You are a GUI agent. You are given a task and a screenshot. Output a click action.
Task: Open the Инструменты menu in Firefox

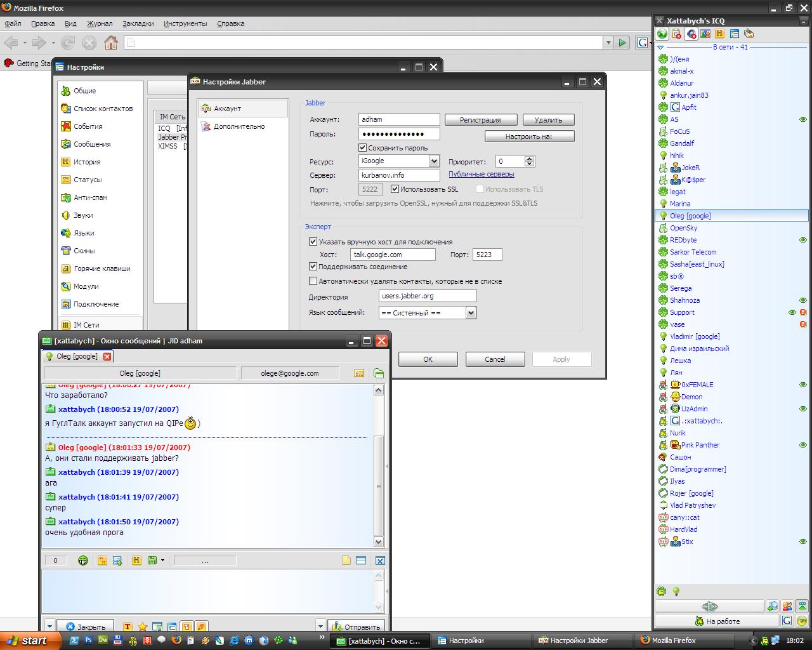pyautogui.click(x=185, y=23)
